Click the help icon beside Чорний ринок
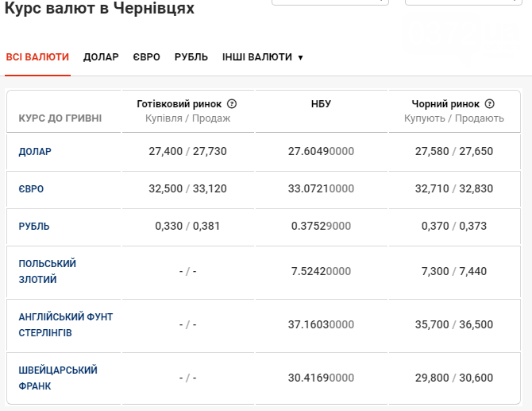The image size is (532, 411). (x=490, y=103)
